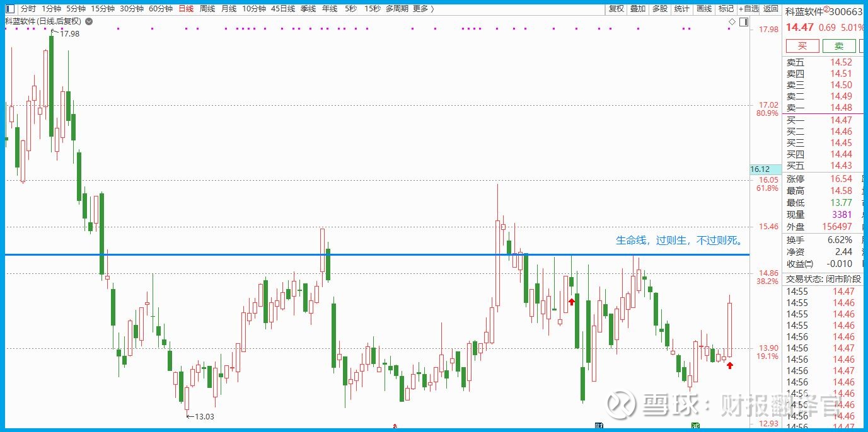Select the 30分钟 period tab
The height and width of the screenshot is (432, 868).
132,9
